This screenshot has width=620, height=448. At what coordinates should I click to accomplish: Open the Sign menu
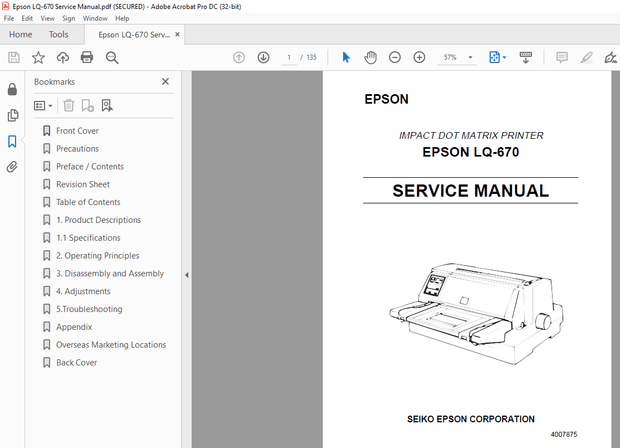(x=68, y=18)
